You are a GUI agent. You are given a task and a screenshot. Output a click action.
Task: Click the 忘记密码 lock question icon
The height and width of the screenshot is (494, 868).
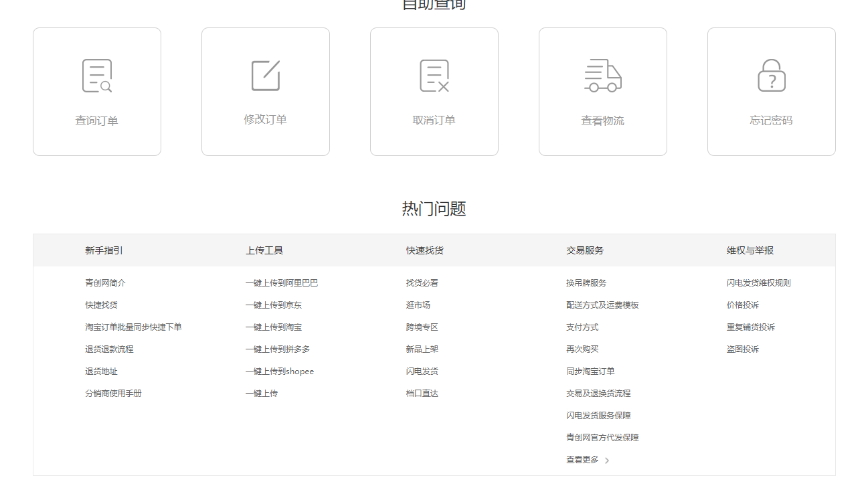pos(772,76)
